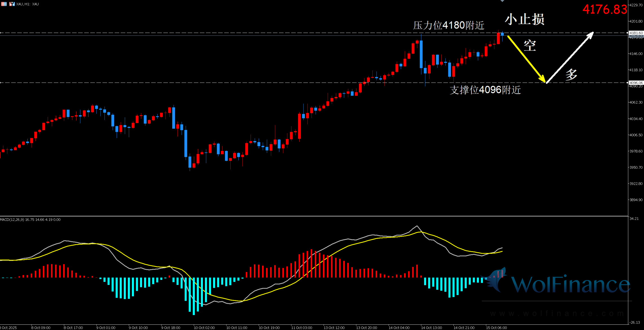
Task: Click the 10 Oct 02:00 time axis label
Action: pyautogui.click(x=204, y=328)
